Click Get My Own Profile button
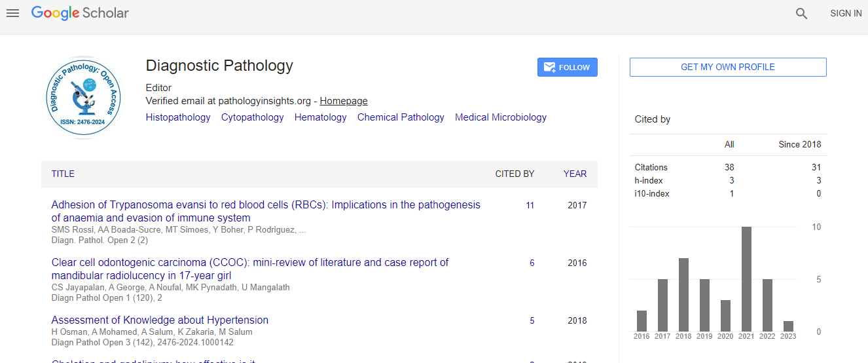Viewport: 868px width, 363px height. 727,67
